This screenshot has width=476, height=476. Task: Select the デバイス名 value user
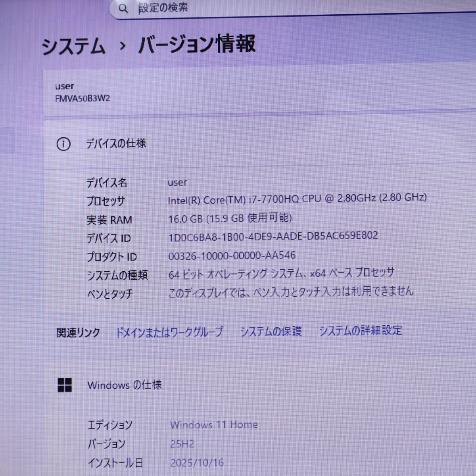tap(177, 182)
